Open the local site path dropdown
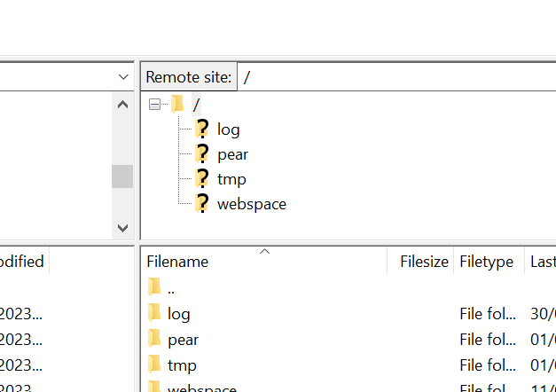 (x=123, y=77)
